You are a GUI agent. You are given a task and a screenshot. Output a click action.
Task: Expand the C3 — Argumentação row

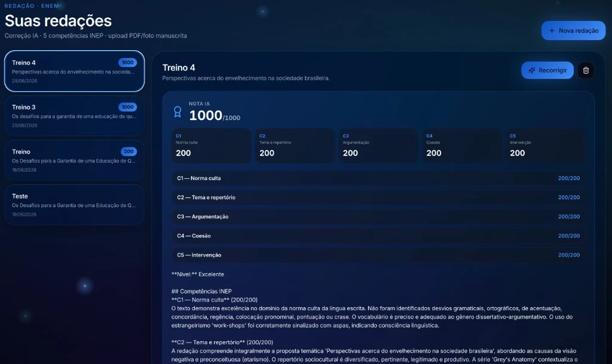(x=378, y=216)
